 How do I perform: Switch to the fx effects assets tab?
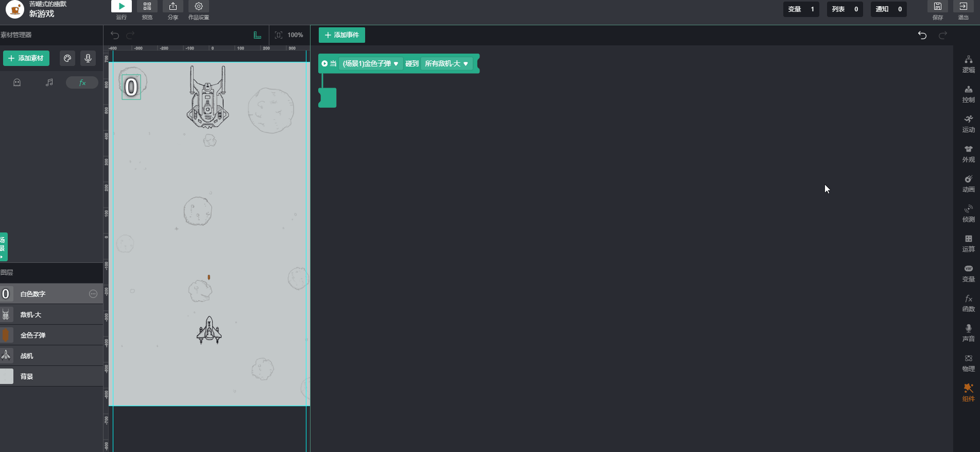click(82, 82)
